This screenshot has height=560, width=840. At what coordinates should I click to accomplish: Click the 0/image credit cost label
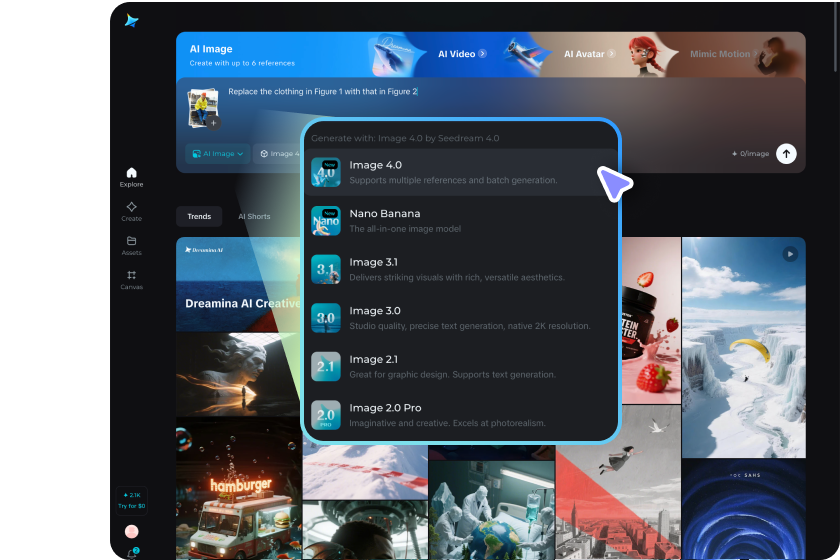point(750,154)
